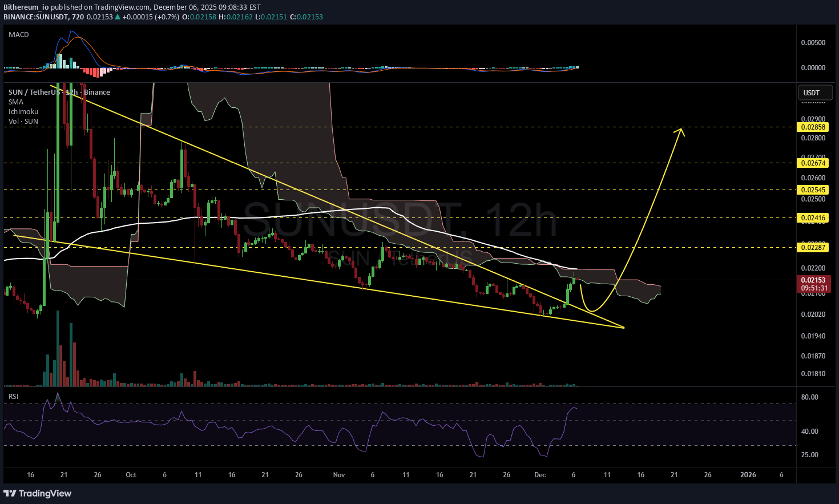The height and width of the screenshot is (504, 839).
Task: Click the Oct label on time axis
Action: tap(131, 475)
